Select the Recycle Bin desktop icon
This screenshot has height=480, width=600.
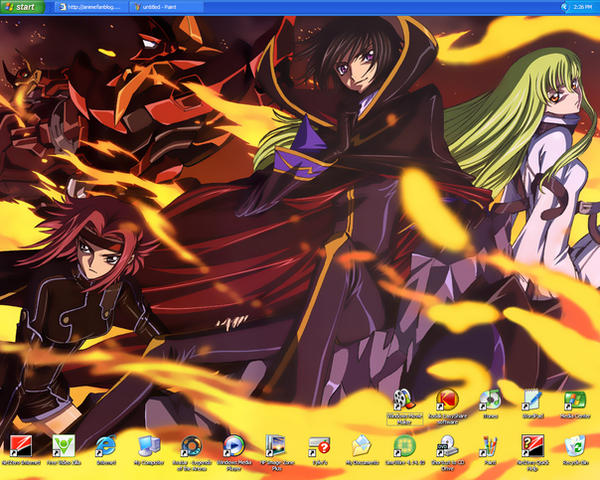click(575, 450)
